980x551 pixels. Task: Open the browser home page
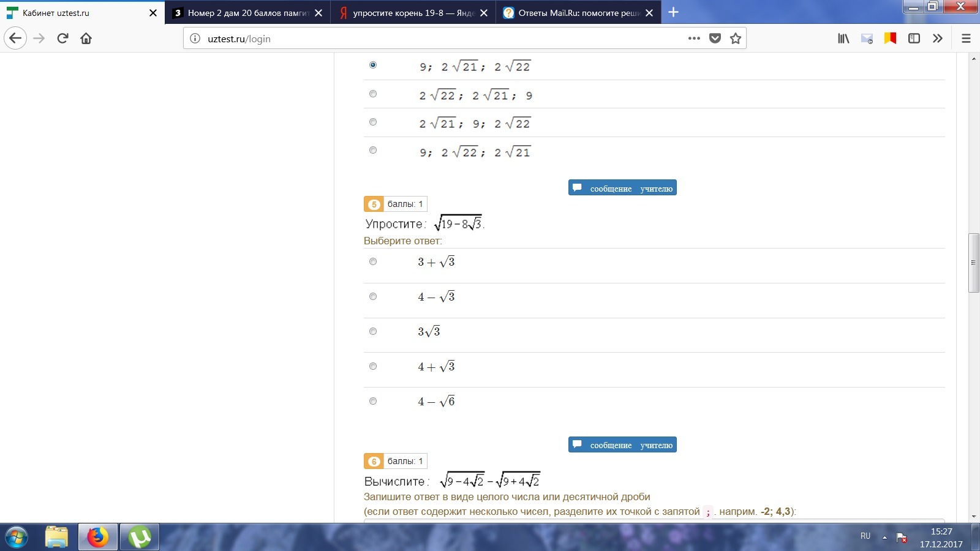86,39
